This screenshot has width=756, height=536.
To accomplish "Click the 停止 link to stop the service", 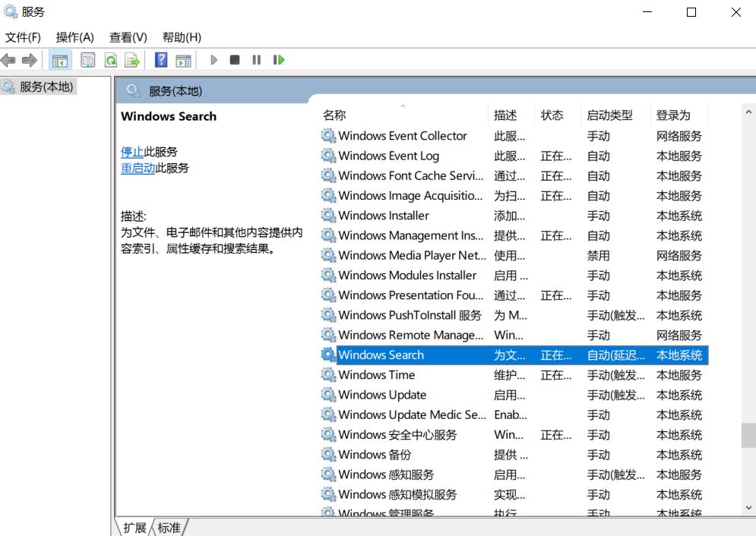I will point(132,152).
